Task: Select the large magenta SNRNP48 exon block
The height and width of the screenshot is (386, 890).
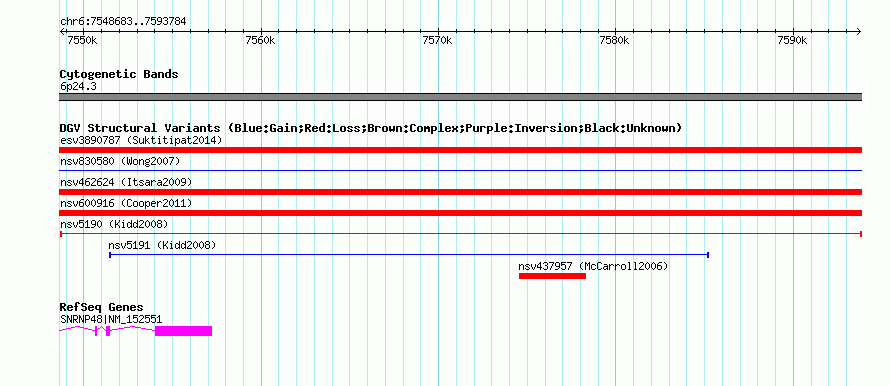Action: [x=183, y=331]
